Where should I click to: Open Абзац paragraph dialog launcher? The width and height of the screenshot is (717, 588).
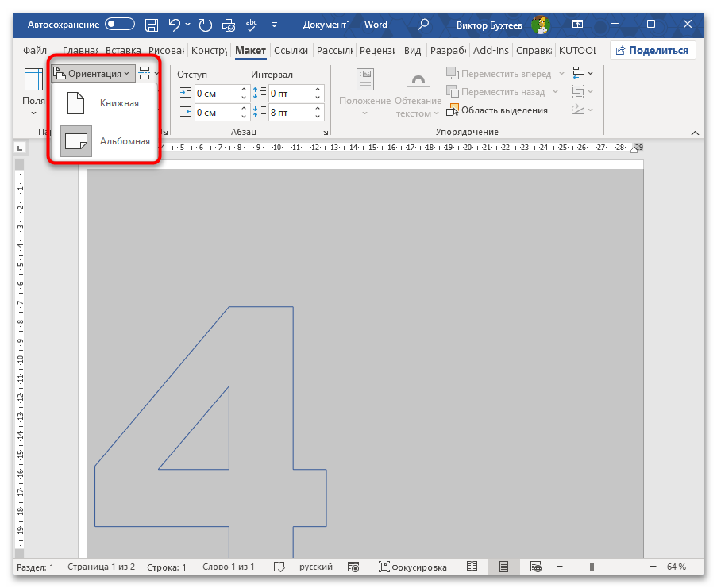324,132
